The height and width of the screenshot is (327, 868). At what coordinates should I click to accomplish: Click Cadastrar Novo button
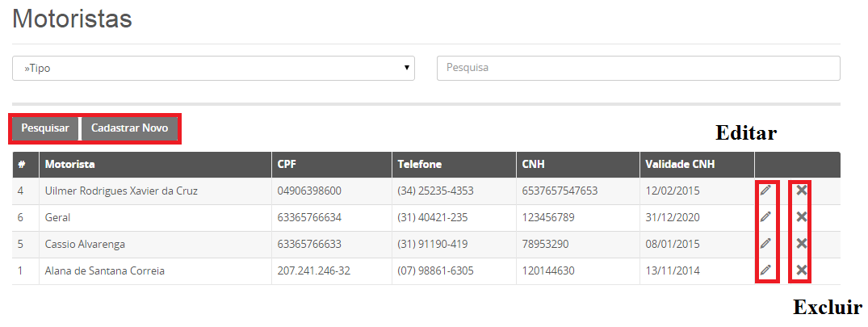129,128
